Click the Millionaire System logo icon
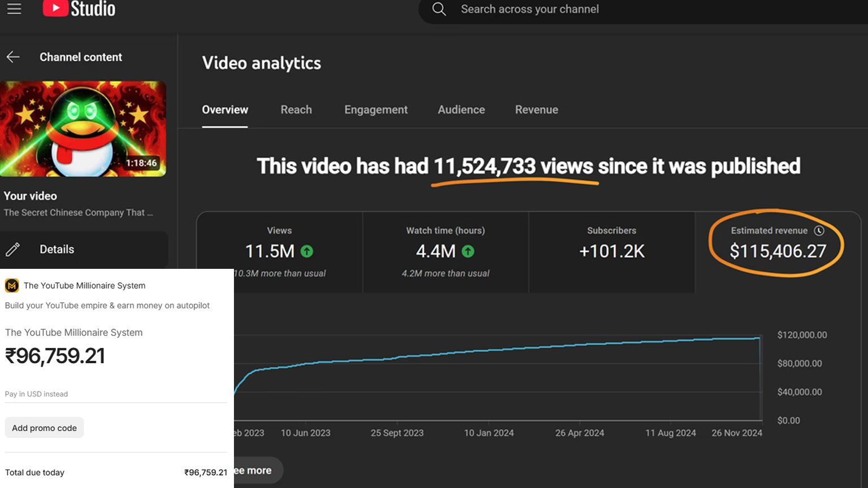Viewport: 868px width, 488px height. (x=12, y=285)
